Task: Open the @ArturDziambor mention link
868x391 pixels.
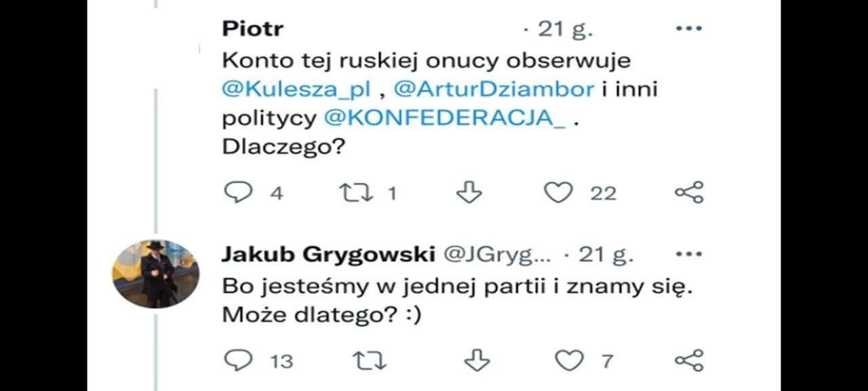Action: coord(494,90)
